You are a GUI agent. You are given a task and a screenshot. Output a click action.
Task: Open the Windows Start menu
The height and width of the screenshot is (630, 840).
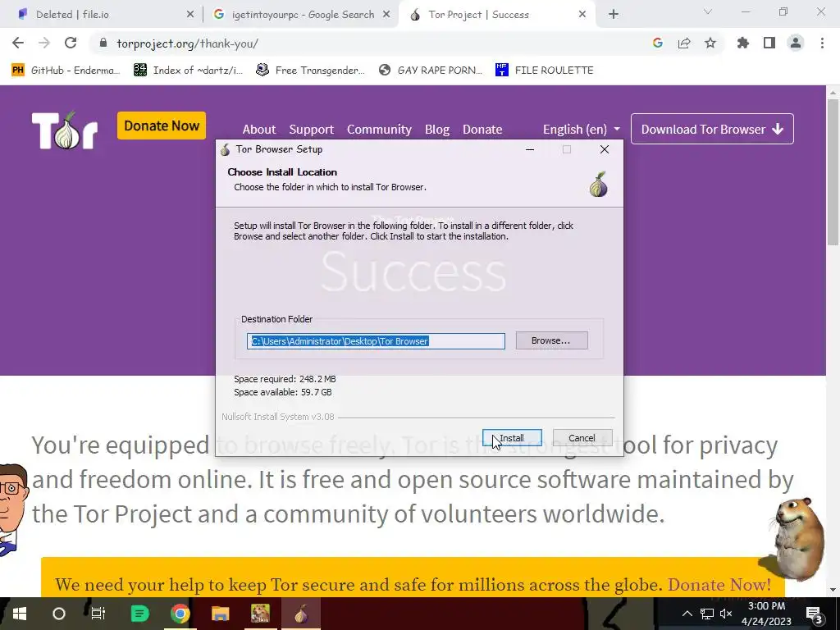[20, 614]
